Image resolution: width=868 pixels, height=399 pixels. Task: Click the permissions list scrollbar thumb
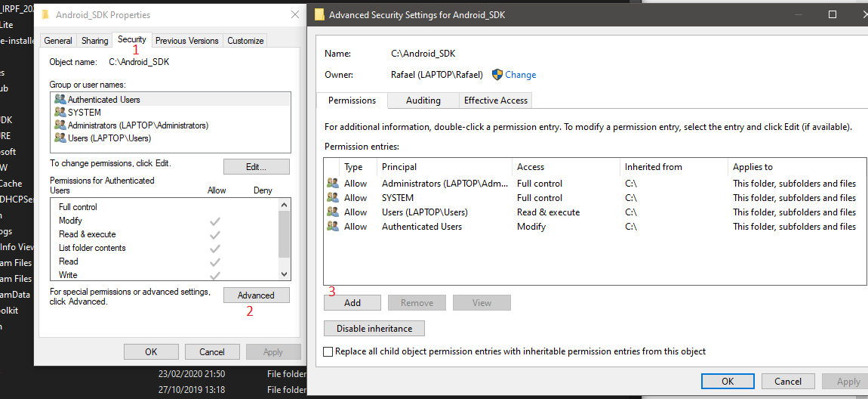tap(284, 234)
